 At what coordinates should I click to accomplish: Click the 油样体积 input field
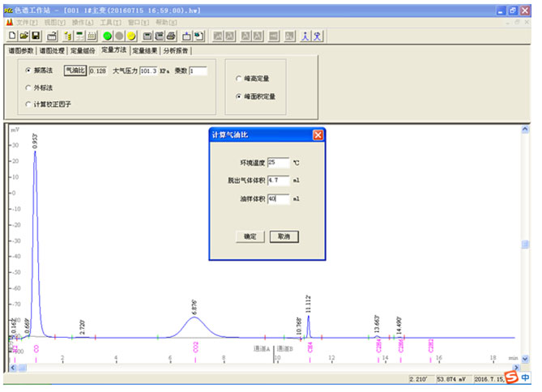(x=277, y=198)
